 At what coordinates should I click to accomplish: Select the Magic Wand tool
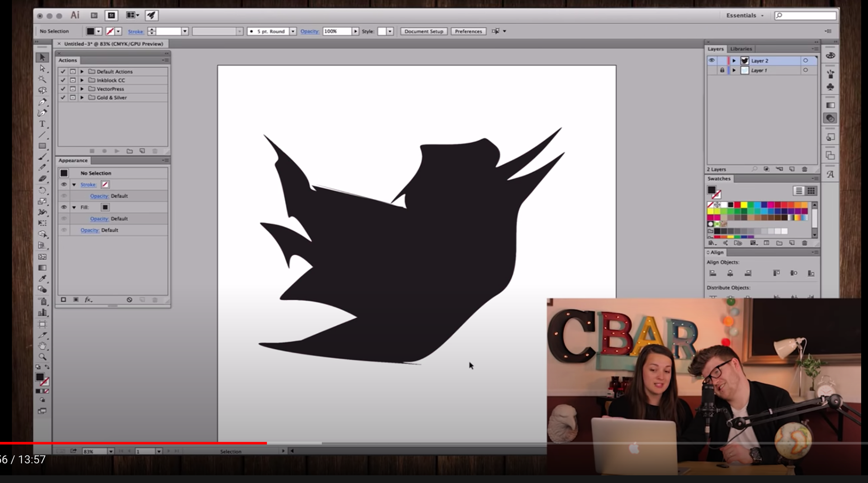point(42,79)
